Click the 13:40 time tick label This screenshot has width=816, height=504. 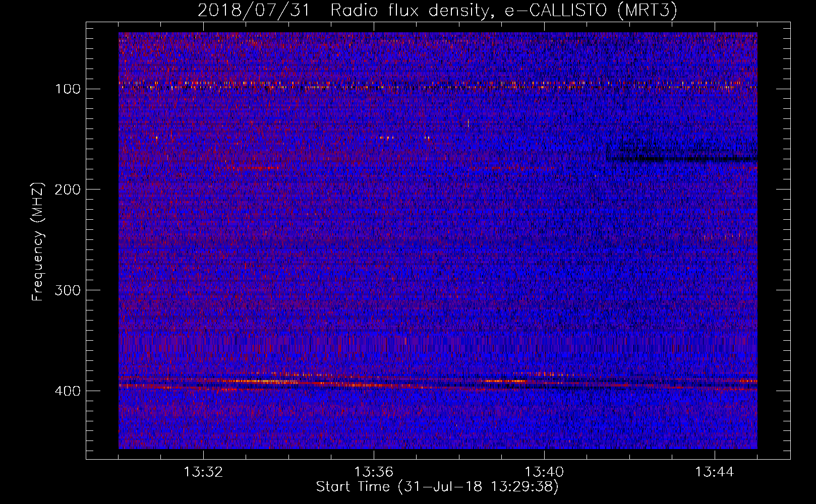[544, 472]
